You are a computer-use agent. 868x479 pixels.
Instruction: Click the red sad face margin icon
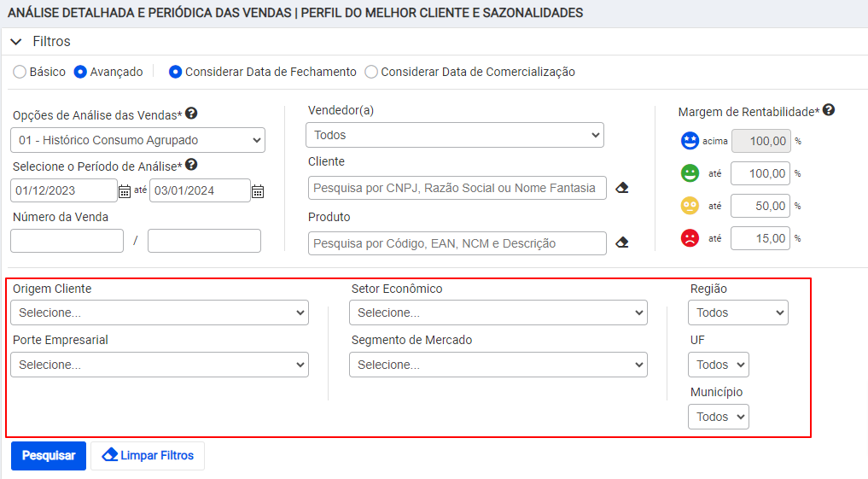[690, 238]
